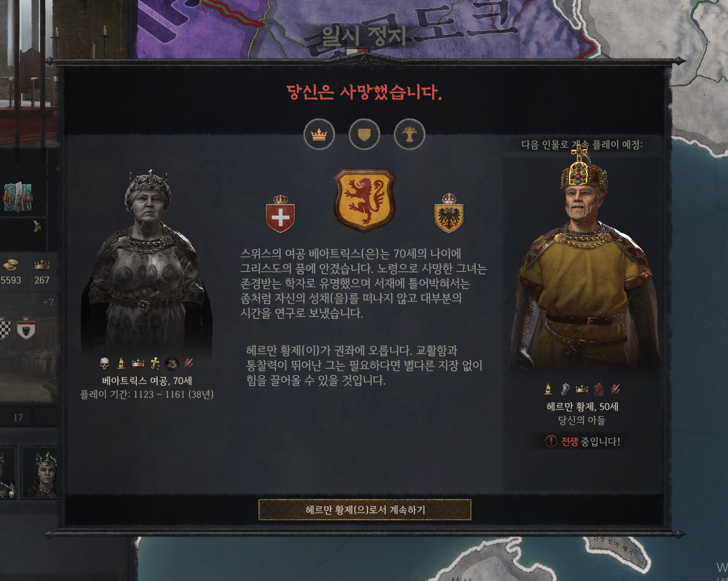Viewport: 728px width, 581px height.
Task: Click the prestige crown icon showing 267
Action: click(42, 265)
